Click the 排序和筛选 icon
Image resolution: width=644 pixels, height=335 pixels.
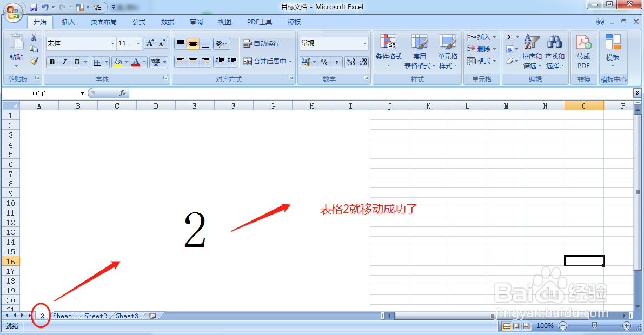532,50
